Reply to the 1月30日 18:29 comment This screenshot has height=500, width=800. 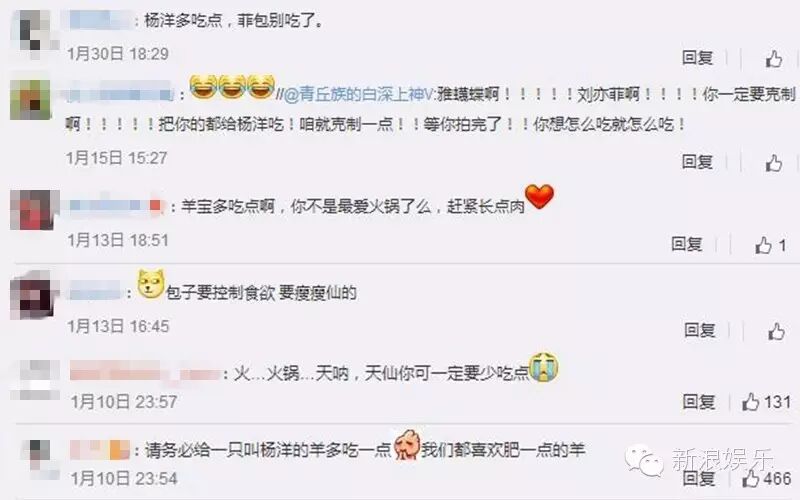(697, 58)
